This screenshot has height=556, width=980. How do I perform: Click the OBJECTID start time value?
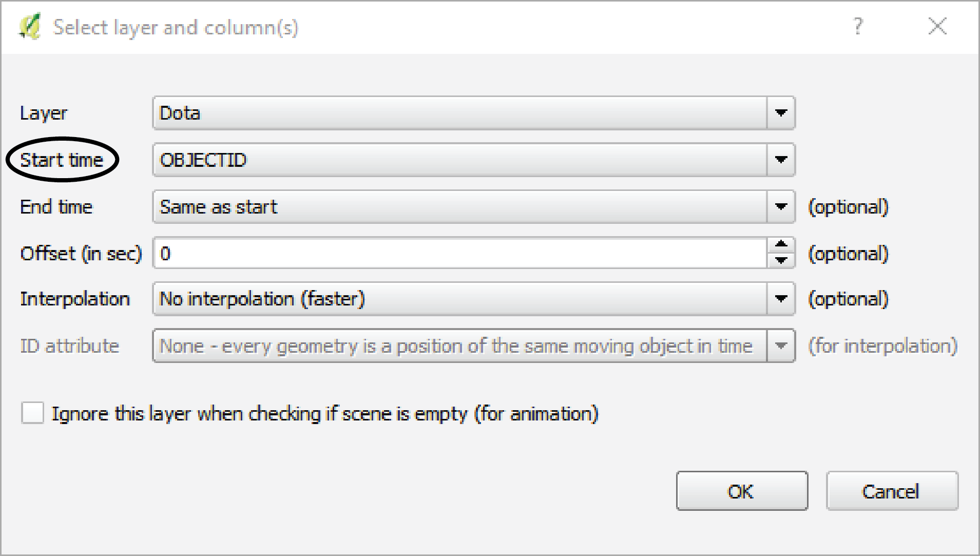click(203, 160)
